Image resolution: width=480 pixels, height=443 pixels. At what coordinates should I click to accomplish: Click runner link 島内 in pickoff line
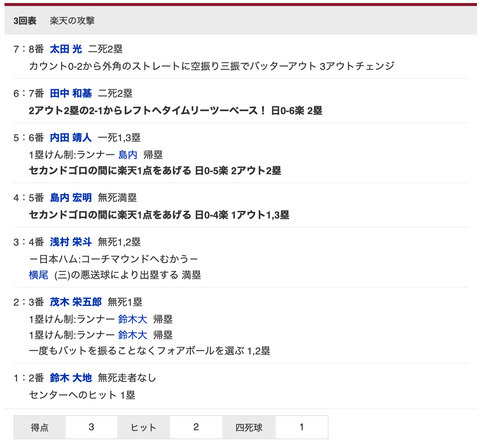click(128, 155)
